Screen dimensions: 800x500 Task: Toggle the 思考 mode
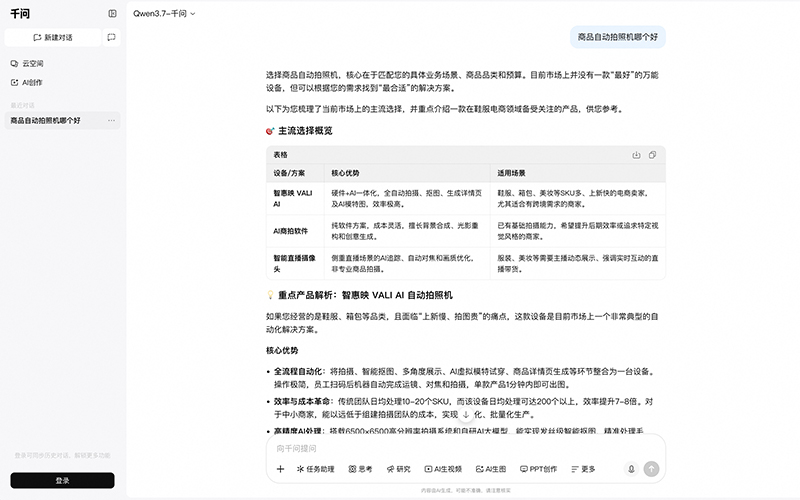click(x=360, y=469)
